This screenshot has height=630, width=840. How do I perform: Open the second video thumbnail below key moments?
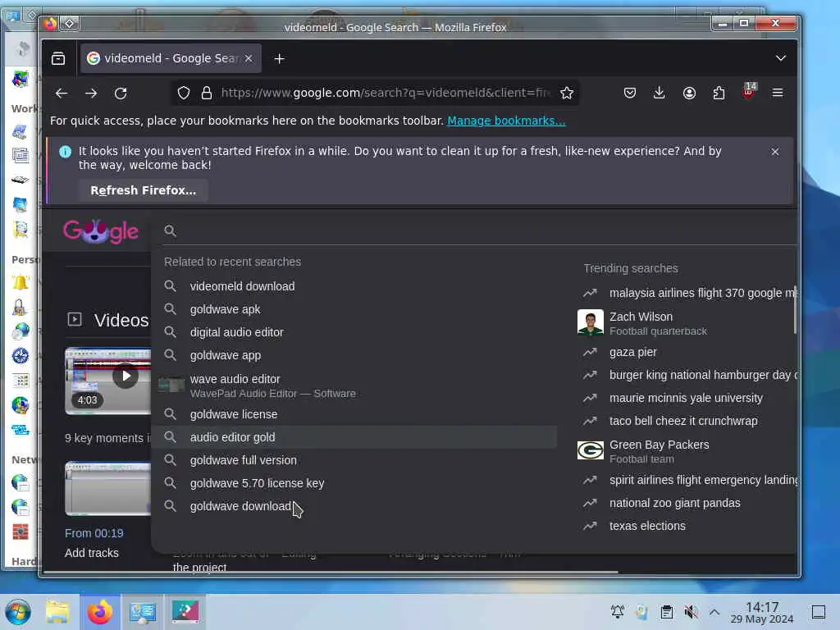(x=108, y=489)
